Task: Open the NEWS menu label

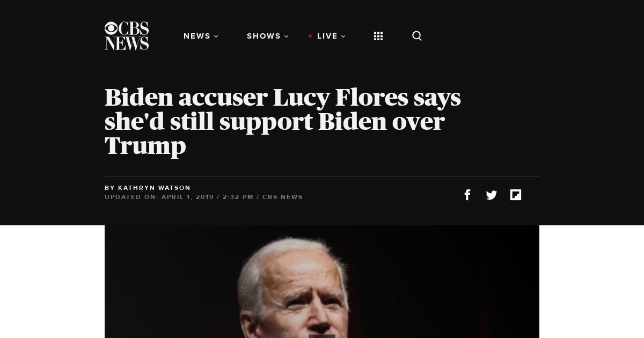Action: click(197, 36)
